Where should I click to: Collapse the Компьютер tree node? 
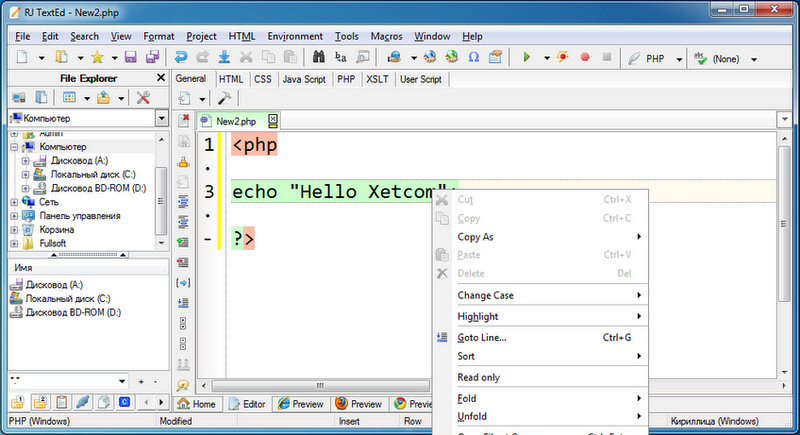tap(14, 147)
